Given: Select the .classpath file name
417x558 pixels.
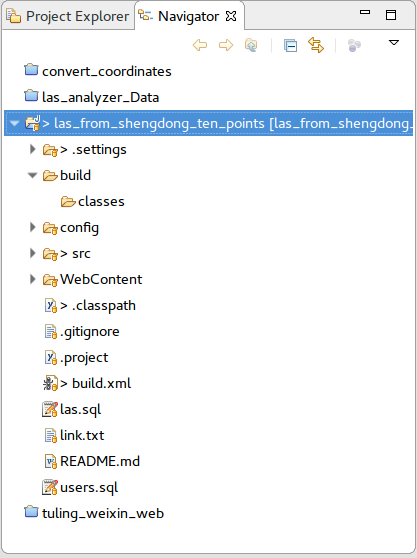Looking at the screenshot, I should click(104, 306).
